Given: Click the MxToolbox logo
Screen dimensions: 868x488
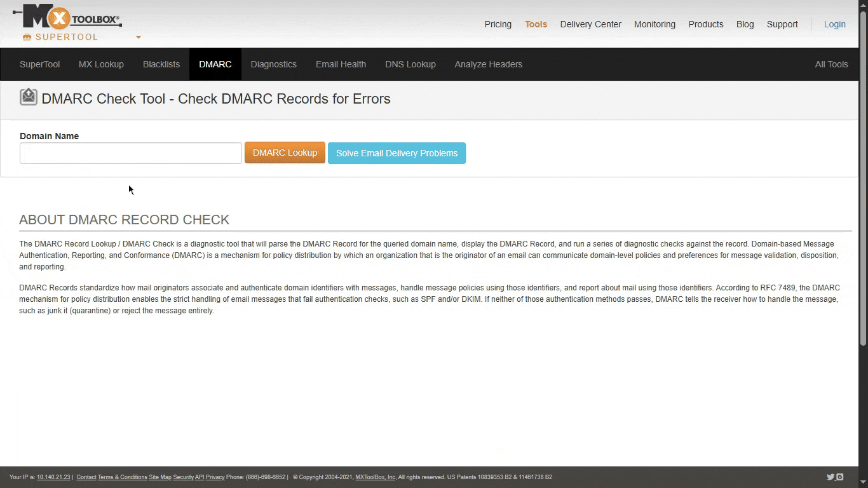Looking at the screenshot, I should (67, 17).
